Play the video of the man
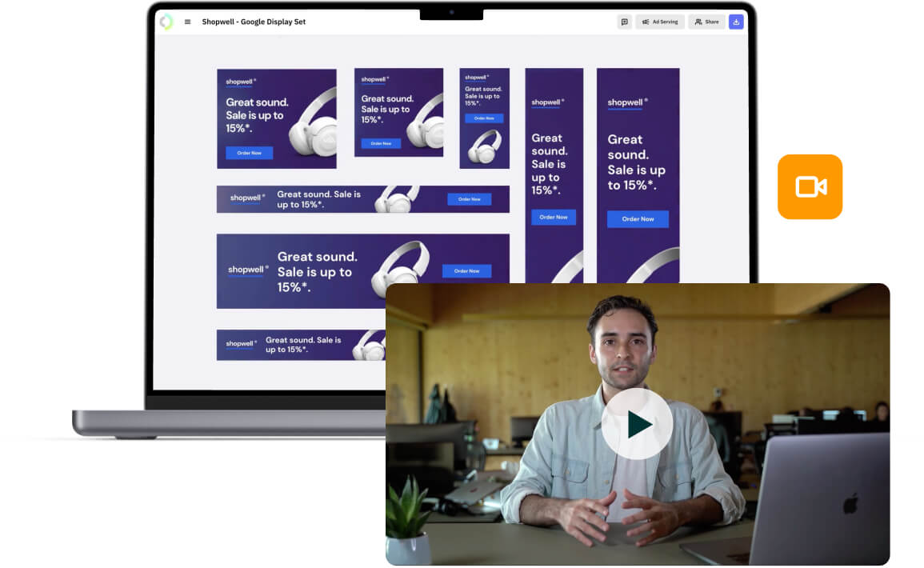This screenshot has width=924, height=568. (637, 424)
